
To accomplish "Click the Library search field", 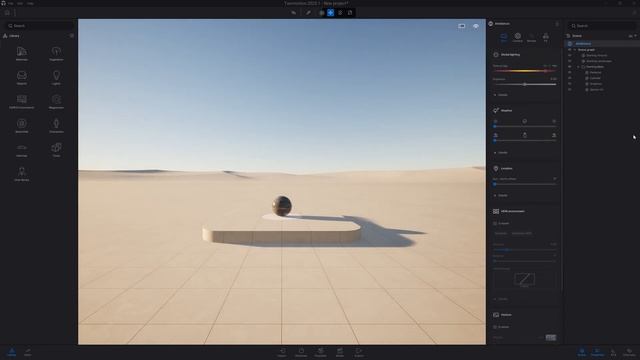I will tap(40, 26).
